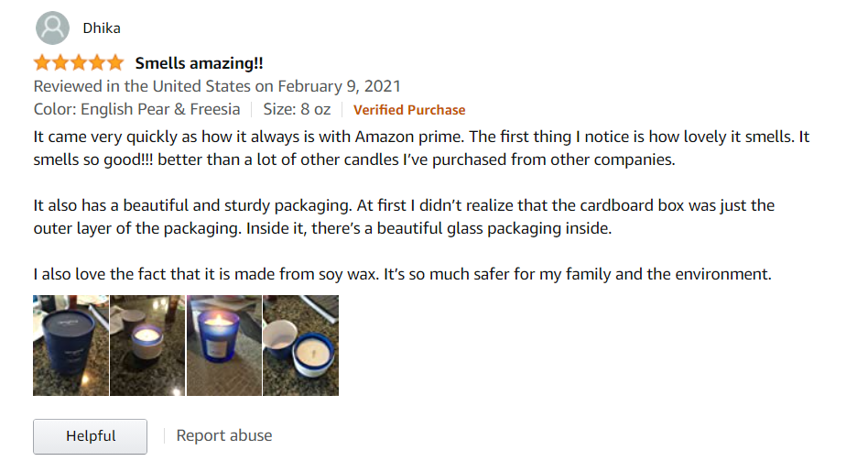Viewport: 868px width, 472px height.
Task: Open second photo of candle on coaster
Action: point(147,346)
